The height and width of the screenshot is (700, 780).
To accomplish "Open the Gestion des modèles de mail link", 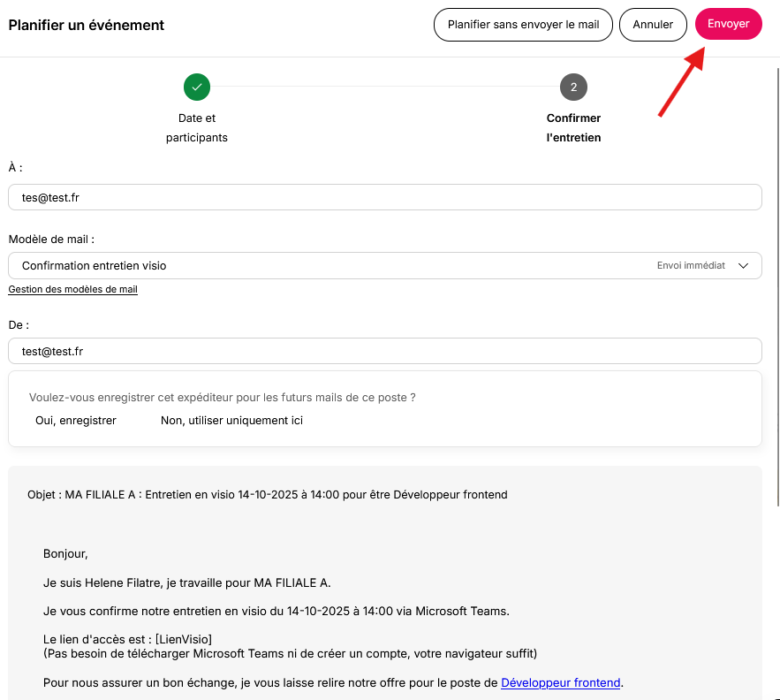I will (72, 289).
